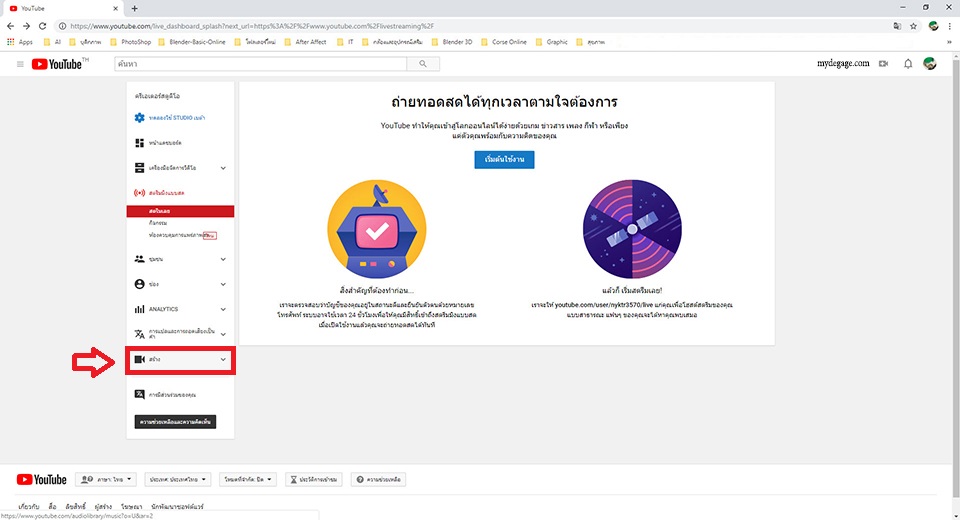
Task: Click the translate page icon in address bar
Action: (897, 26)
